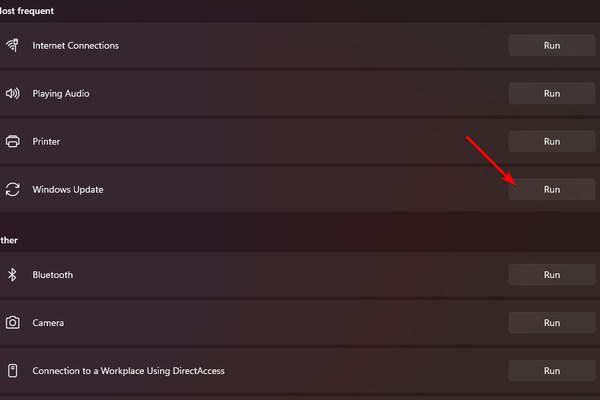The width and height of the screenshot is (600, 400).
Task: Select the Connection to a Workplace label
Action: pyautogui.click(x=128, y=371)
